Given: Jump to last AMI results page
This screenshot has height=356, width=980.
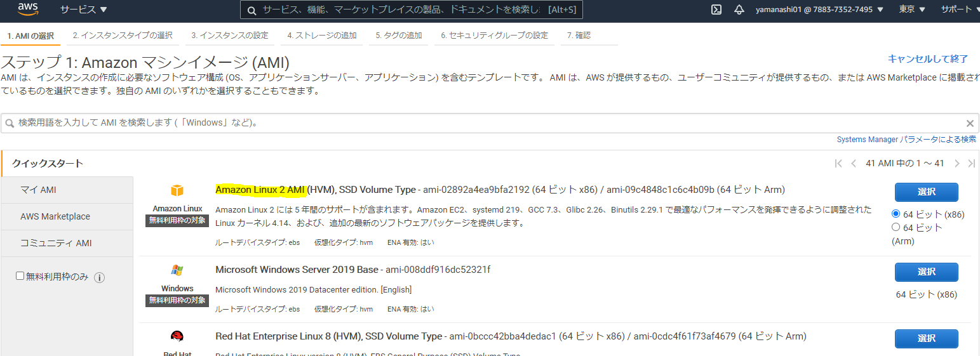Looking at the screenshot, I should tap(971, 164).
